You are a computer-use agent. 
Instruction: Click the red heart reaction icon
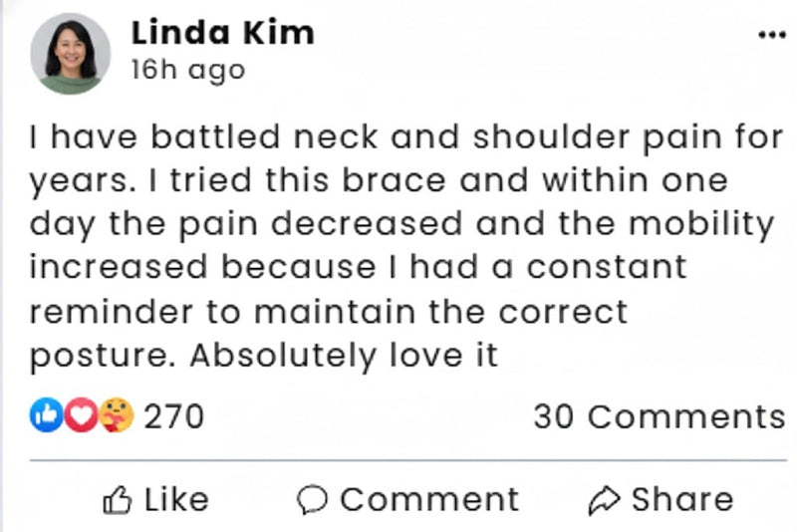click(x=82, y=416)
